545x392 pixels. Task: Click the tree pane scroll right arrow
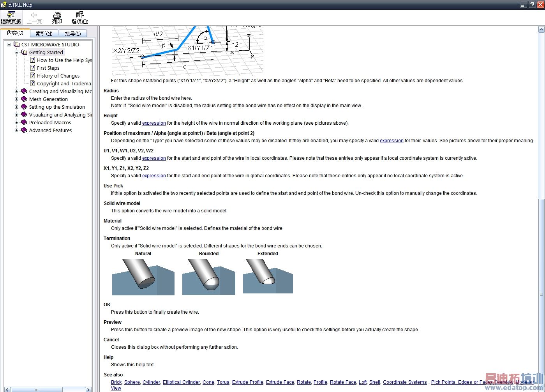point(88,389)
